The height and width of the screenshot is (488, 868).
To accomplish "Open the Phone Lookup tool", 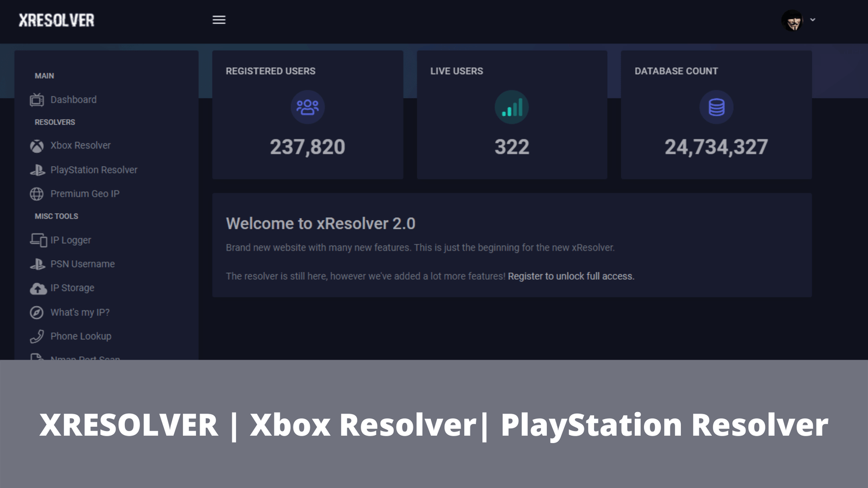I will [x=80, y=336].
